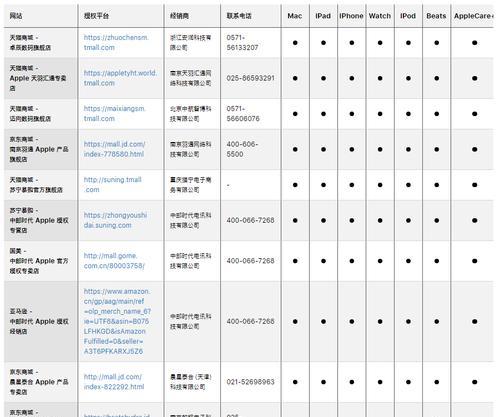Click the Mac dot in the zhuochensm.tmall.com row
The image size is (500, 417).
(x=295, y=43)
